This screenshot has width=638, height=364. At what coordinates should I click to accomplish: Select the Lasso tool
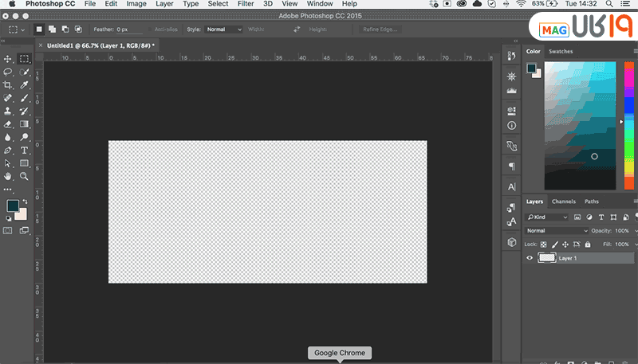(8, 72)
